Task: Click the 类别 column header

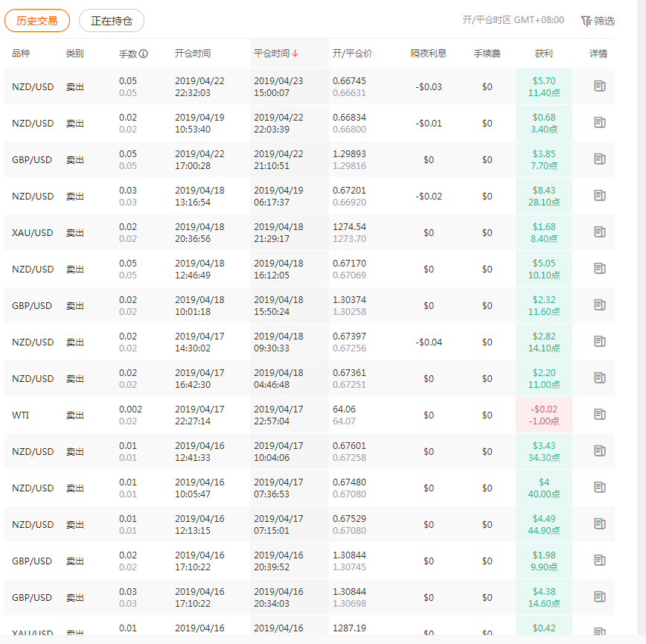Action: 74,53
